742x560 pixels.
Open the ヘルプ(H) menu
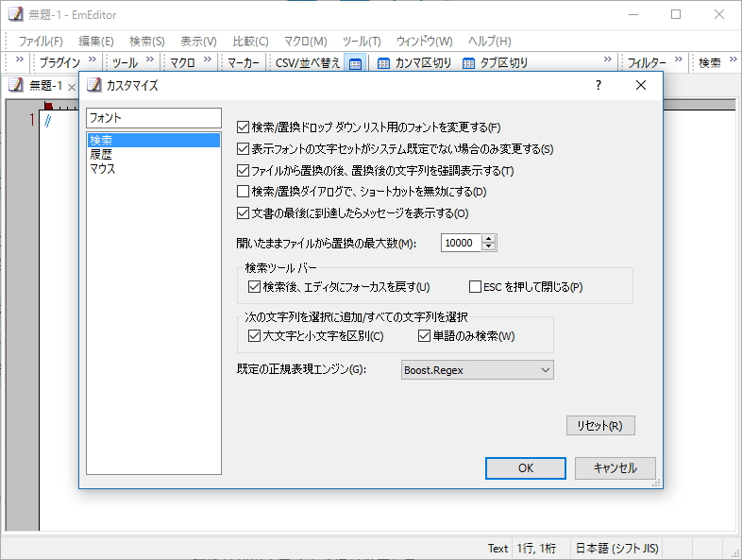coord(490,42)
